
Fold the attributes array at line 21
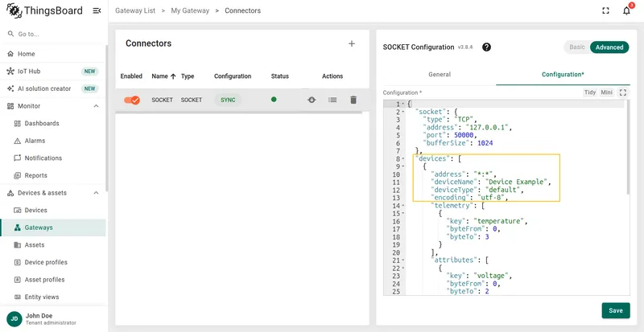click(x=403, y=260)
